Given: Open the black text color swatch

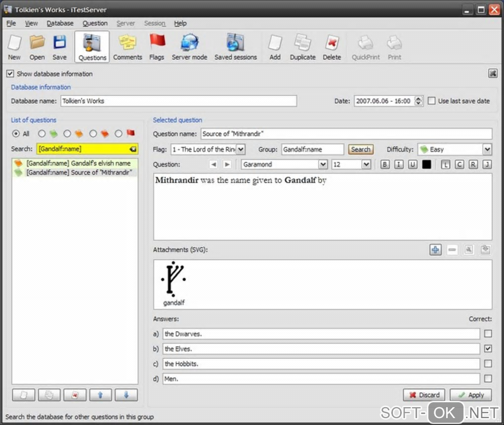Looking at the screenshot, I should [426, 165].
